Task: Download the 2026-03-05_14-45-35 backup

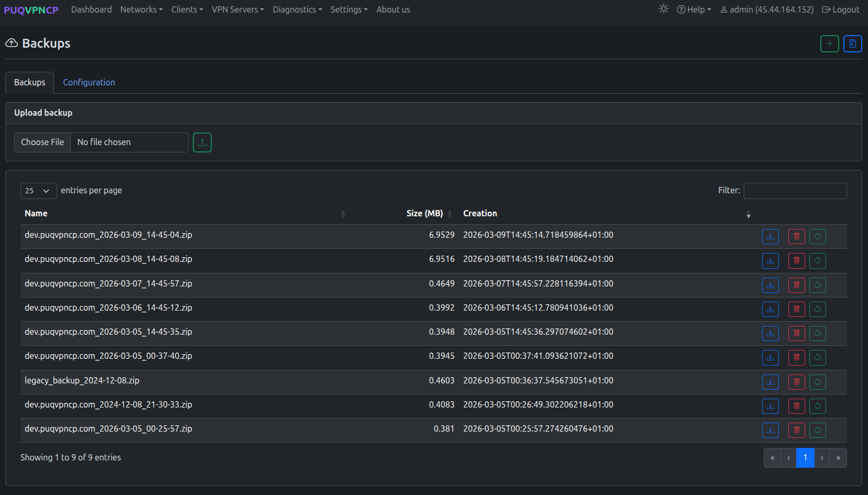Action: [x=770, y=333]
